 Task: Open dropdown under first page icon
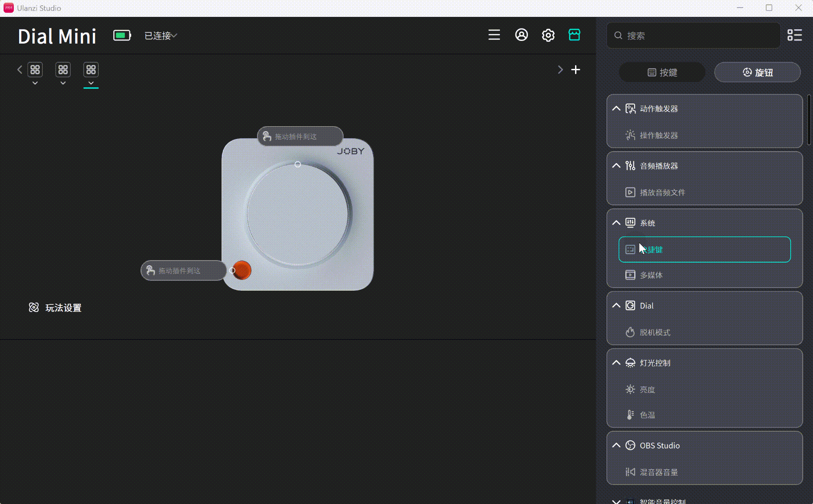point(35,83)
